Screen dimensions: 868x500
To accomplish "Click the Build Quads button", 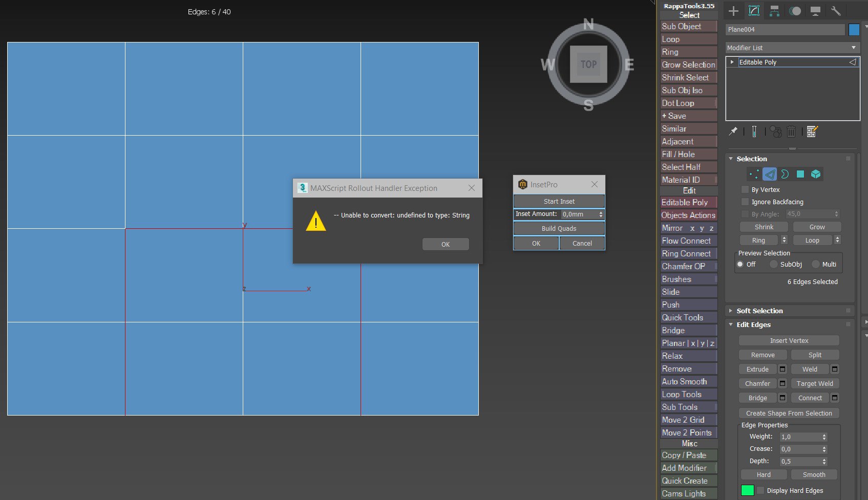I will click(x=559, y=228).
